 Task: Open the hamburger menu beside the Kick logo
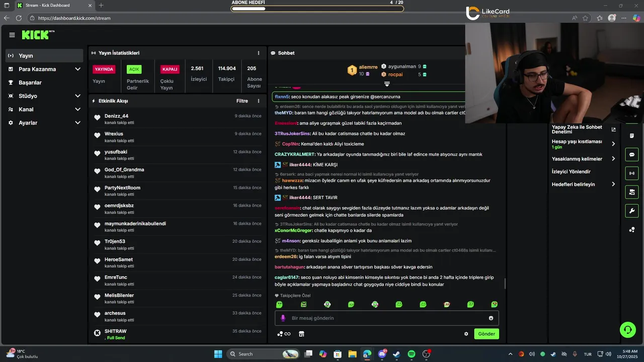pos(12,35)
